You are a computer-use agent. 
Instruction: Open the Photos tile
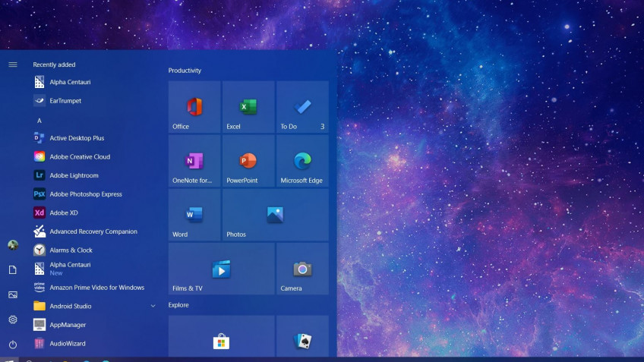click(x=275, y=215)
